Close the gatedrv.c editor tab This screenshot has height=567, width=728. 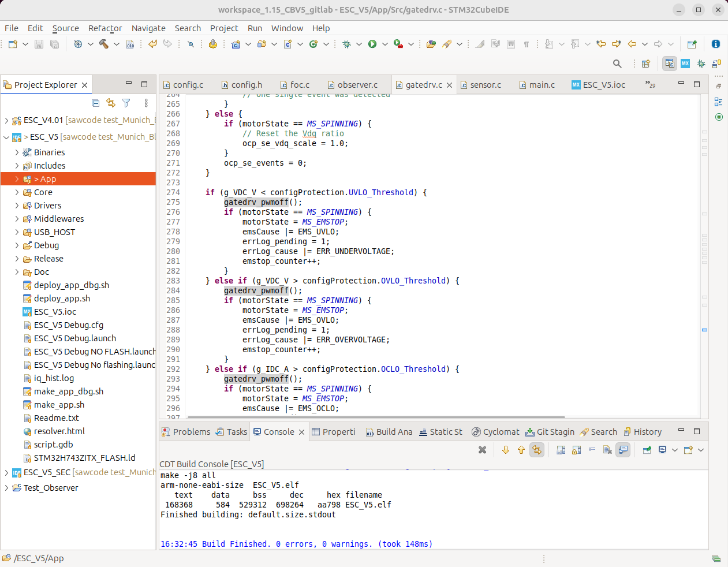449,85
